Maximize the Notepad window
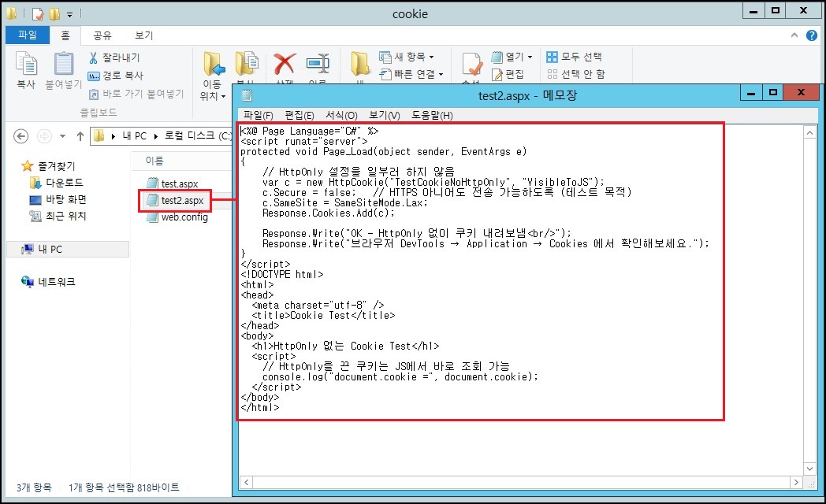This screenshot has height=504, width=826. (x=772, y=93)
